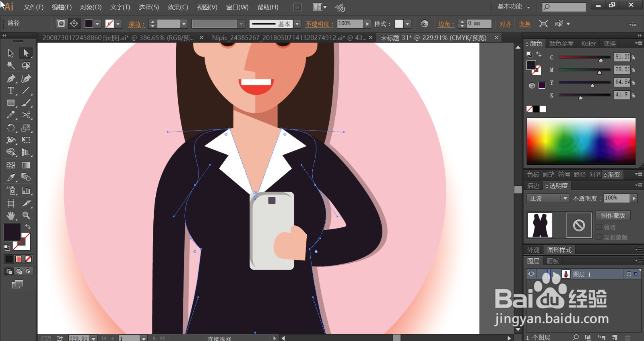Screen dimensions: 644x341
Task: Open the 基本 brush definition dropdown
Action: 297,24
